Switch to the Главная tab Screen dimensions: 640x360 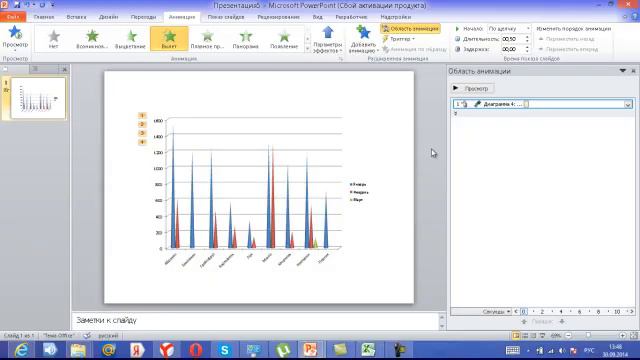click(x=44, y=17)
